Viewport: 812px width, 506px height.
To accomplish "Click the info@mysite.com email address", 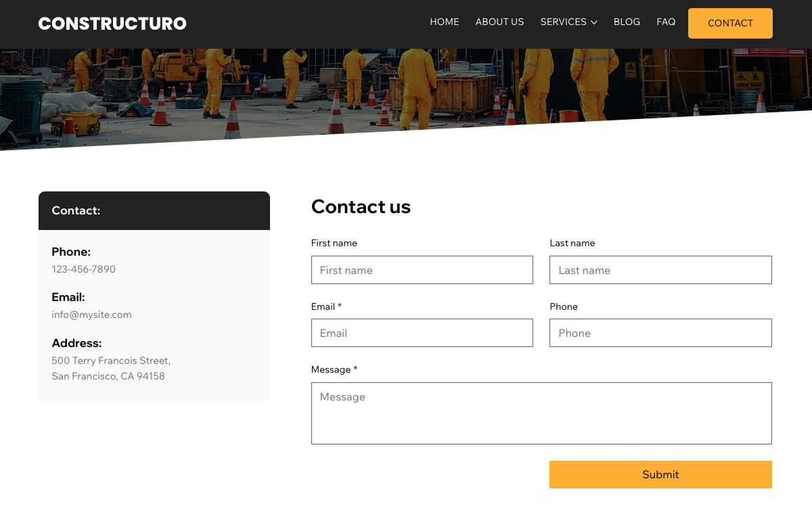I will [91, 315].
